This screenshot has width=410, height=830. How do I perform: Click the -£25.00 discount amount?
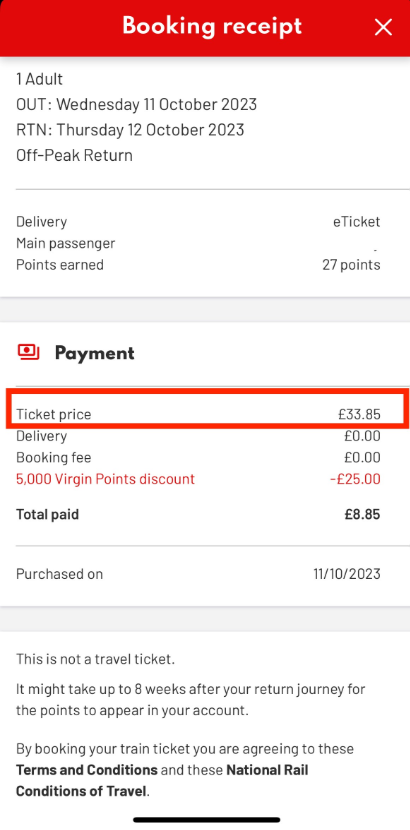click(355, 479)
